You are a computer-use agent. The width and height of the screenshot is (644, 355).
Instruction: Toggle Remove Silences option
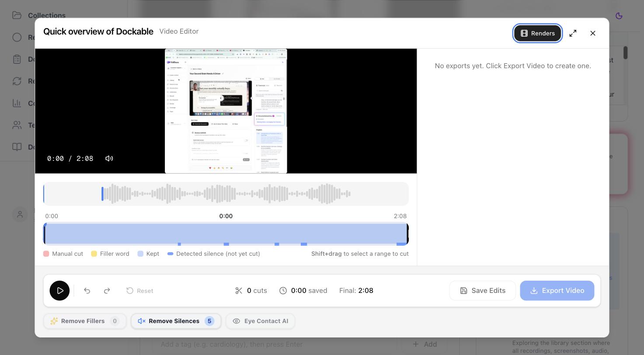point(176,321)
